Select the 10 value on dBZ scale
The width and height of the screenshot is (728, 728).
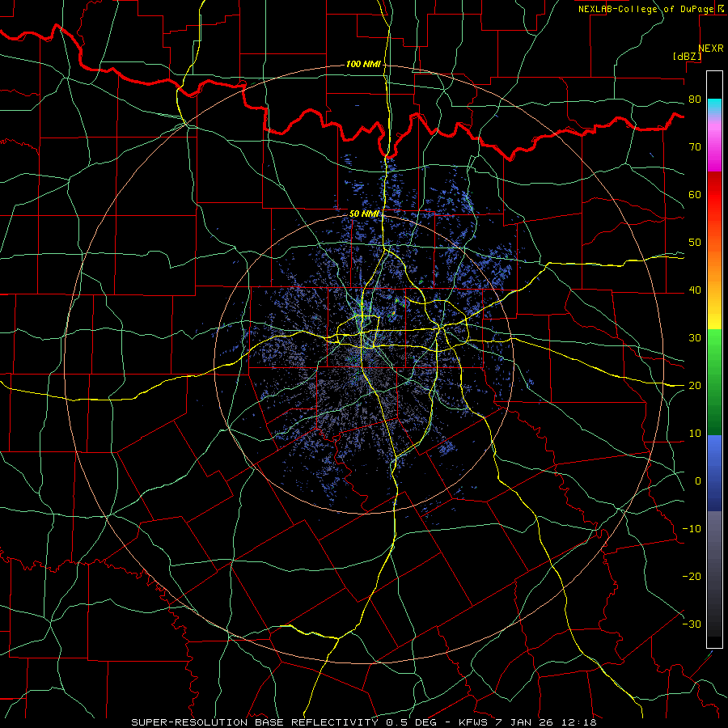[695, 434]
